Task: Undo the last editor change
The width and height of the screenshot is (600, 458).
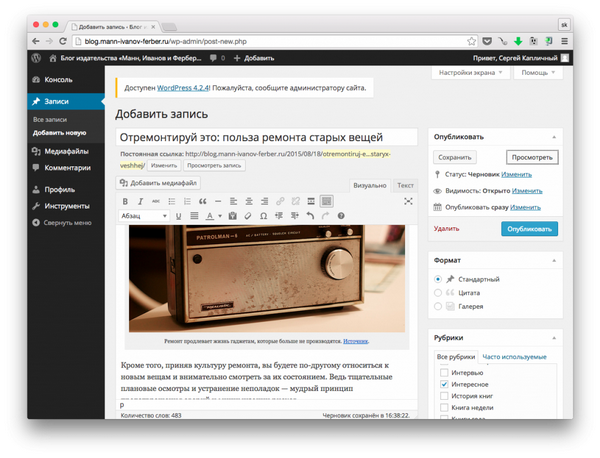Action: [310, 216]
